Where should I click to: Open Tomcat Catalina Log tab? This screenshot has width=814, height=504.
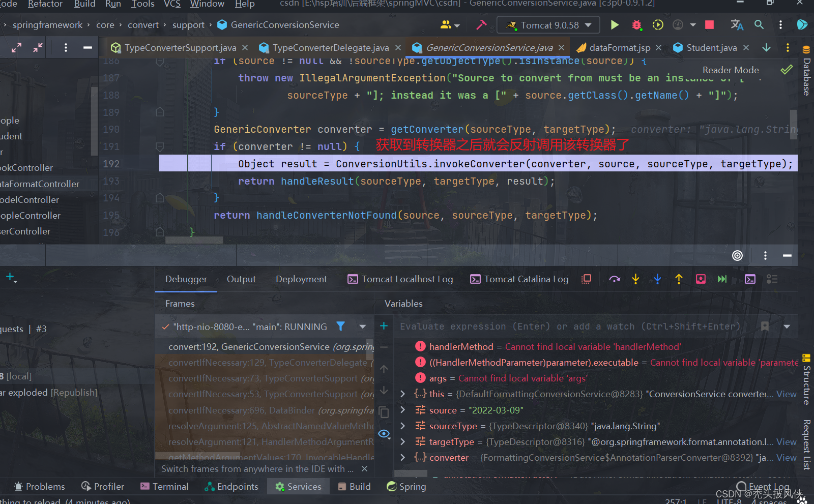[519, 279]
